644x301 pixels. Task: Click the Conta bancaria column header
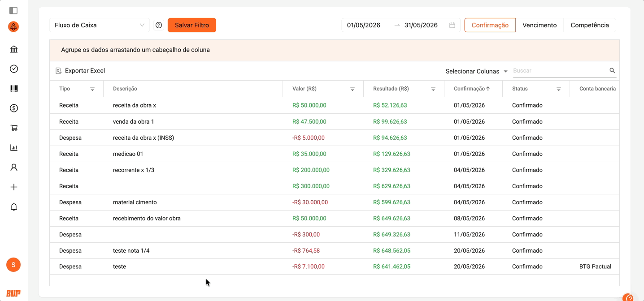597,89
